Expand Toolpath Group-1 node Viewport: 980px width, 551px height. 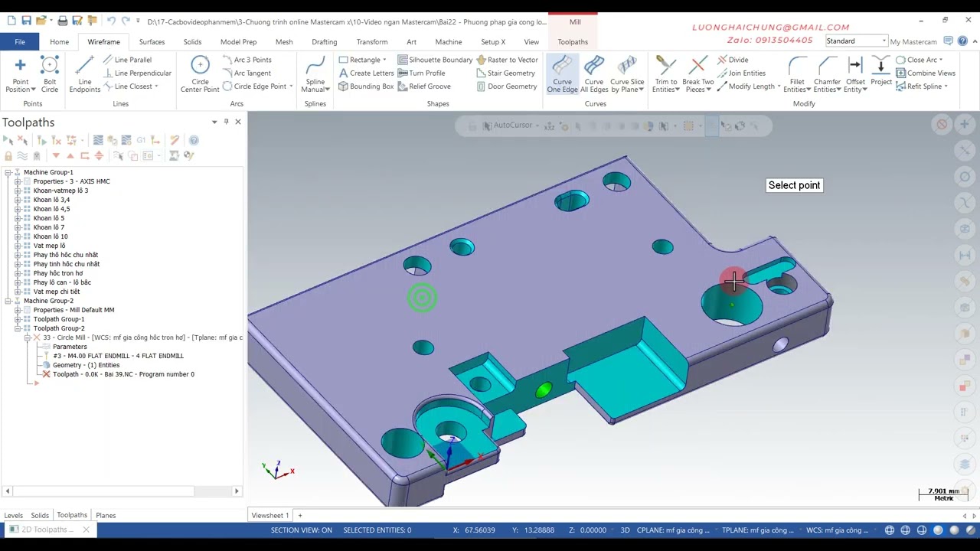(17, 319)
